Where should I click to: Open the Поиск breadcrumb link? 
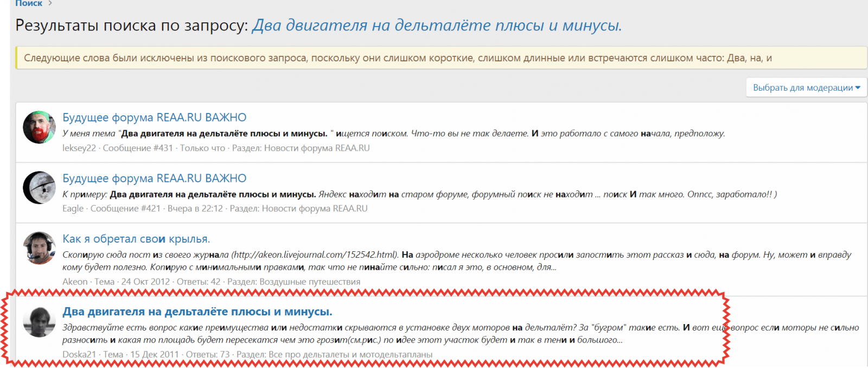[x=28, y=3]
